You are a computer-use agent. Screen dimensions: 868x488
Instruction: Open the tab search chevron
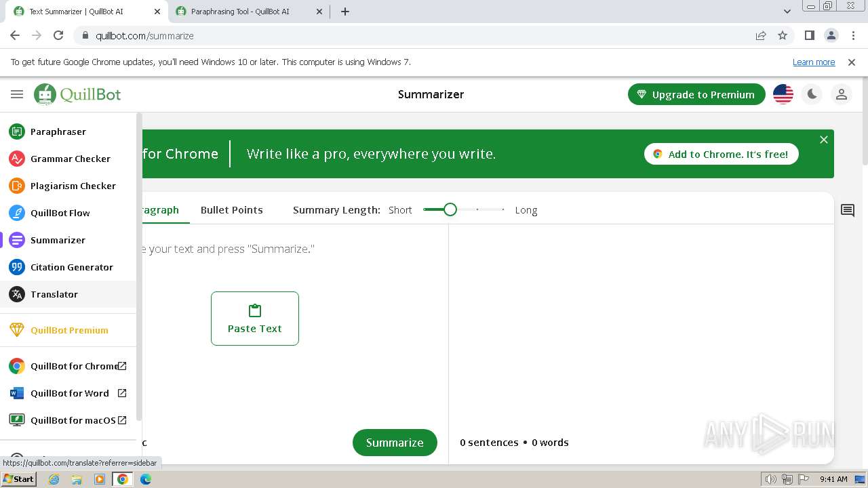tap(787, 12)
